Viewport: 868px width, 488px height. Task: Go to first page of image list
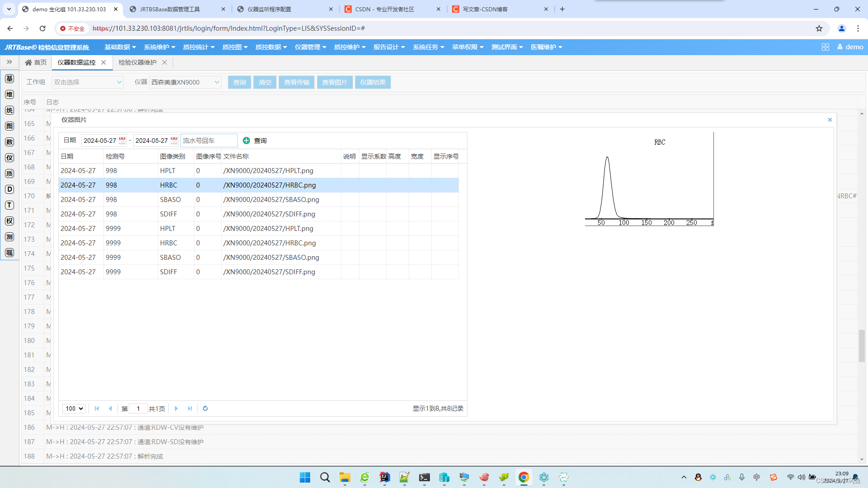97,408
